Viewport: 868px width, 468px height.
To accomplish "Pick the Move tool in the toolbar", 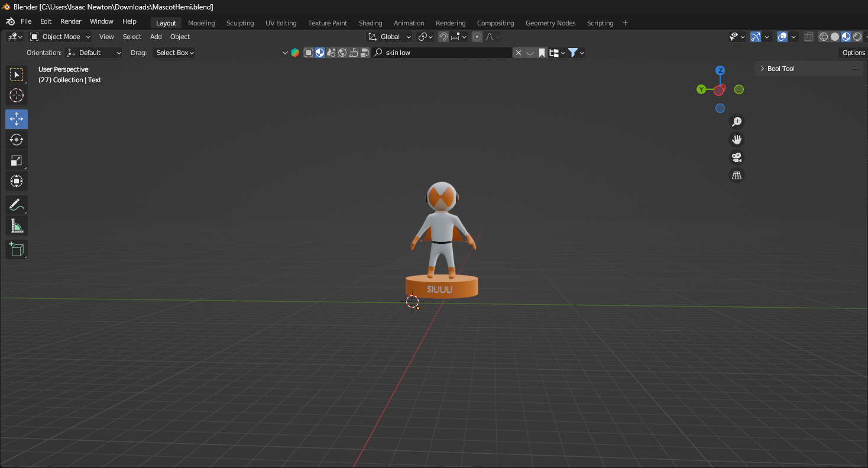I will click(x=17, y=119).
